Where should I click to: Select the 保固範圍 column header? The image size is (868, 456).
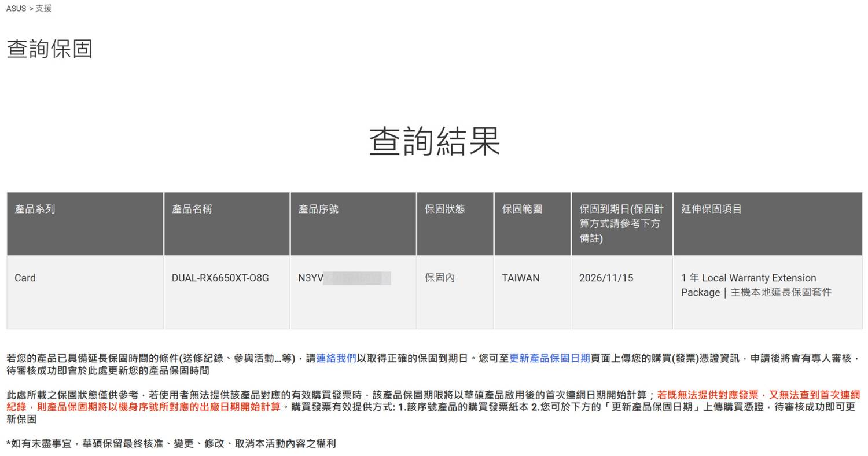522,209
